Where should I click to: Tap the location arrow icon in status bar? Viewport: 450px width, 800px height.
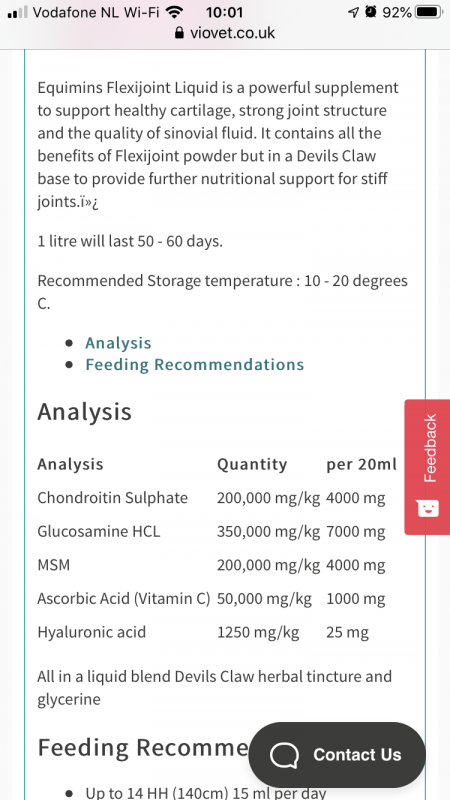coord(353,12)
